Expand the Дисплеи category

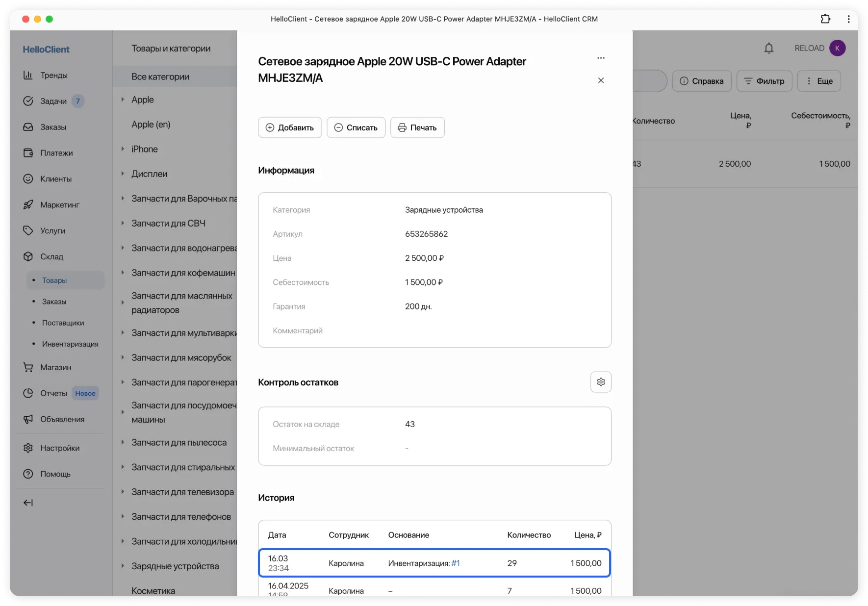tap(123, 174)
